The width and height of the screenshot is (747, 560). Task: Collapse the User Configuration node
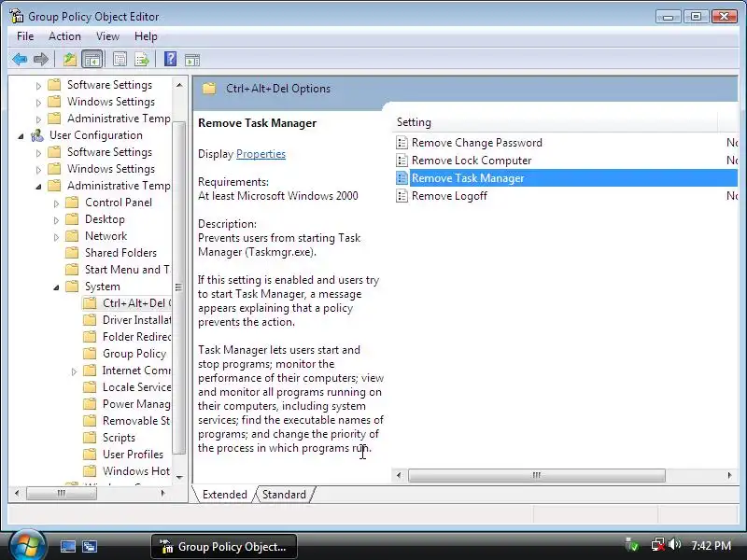pyautogui.click(x=21, y=136)
